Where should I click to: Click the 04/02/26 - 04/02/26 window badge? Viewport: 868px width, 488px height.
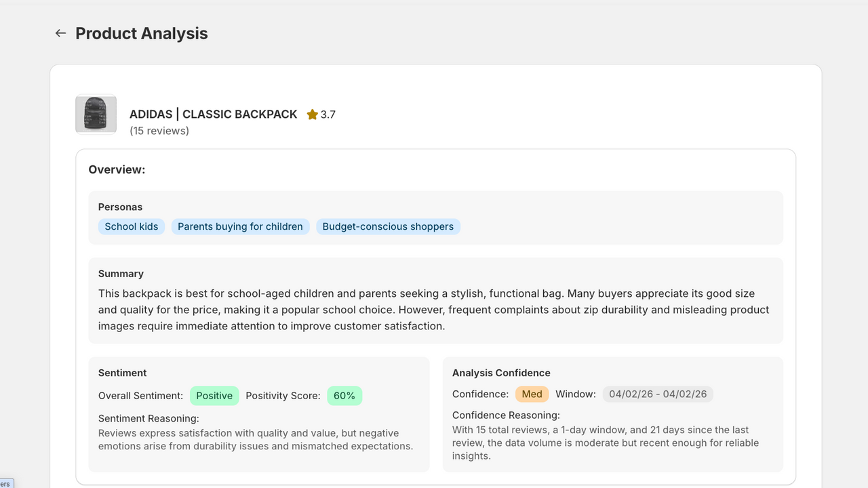[658, 394]
